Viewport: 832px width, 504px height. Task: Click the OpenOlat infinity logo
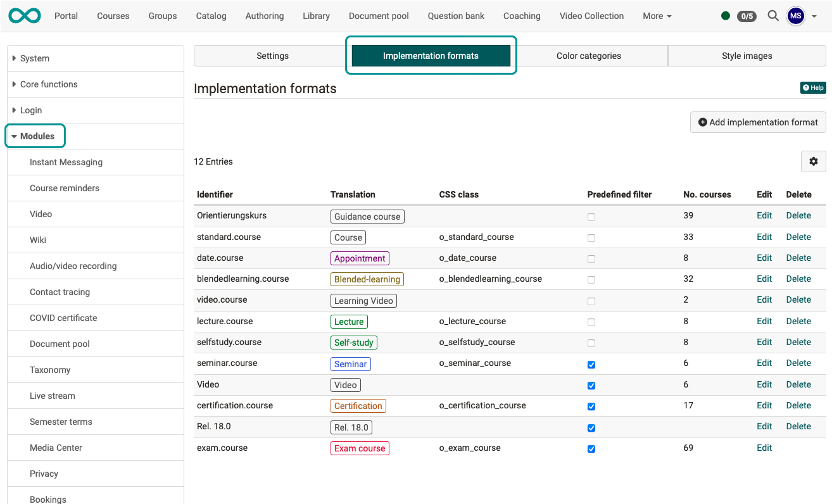[x=23, y=16]
